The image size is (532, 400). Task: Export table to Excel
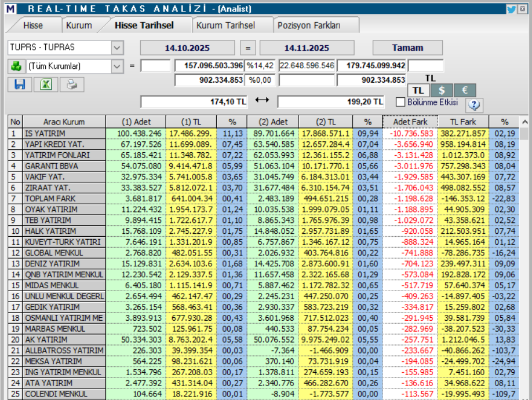46,85
